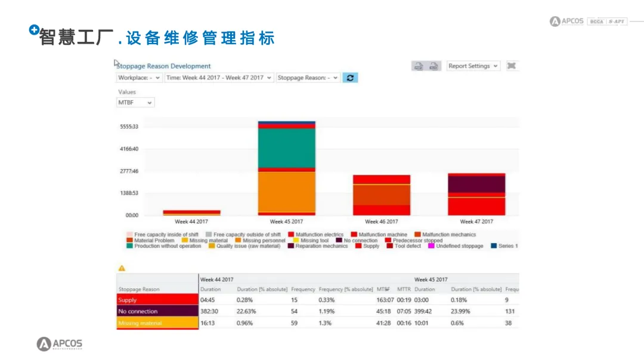
Task: Click the orange warning triangle icon
Action: point(122,268)
